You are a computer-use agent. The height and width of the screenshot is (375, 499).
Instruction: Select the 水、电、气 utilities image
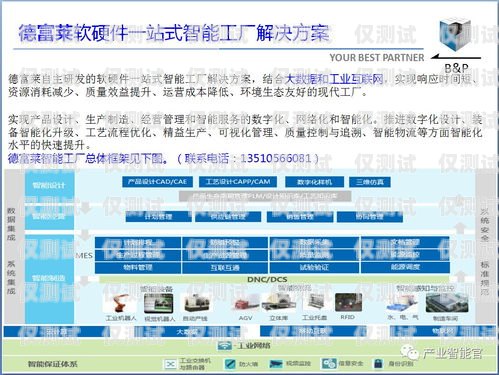point(402,303)
